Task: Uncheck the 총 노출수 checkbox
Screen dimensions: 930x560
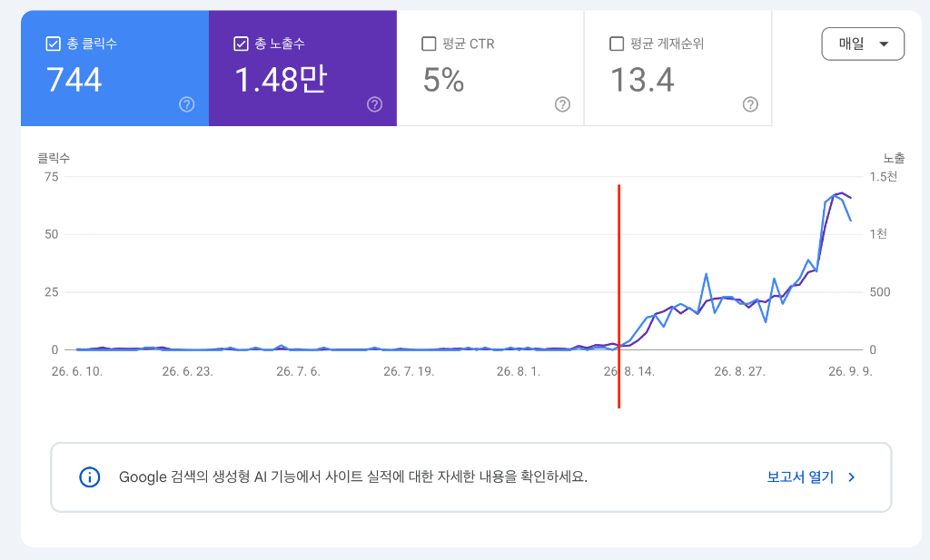Action: 241,44
